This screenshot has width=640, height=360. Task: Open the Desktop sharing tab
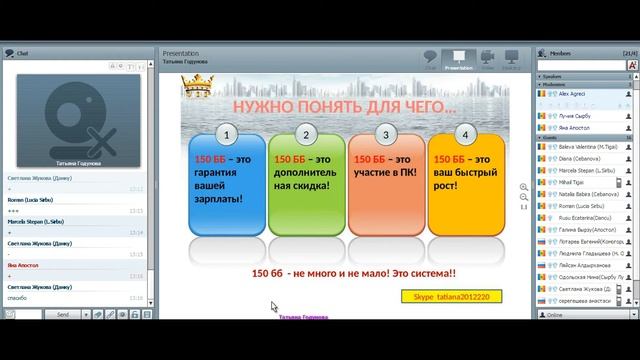pos(511,60)
